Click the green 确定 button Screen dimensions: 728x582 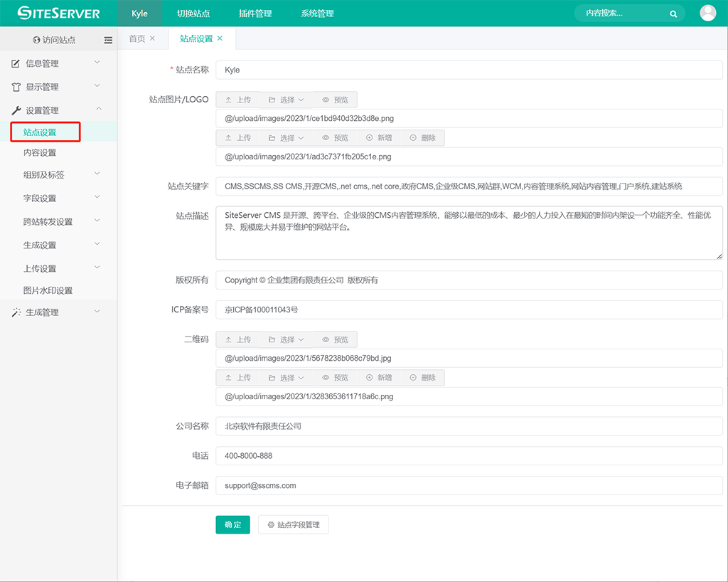[232, 525]
